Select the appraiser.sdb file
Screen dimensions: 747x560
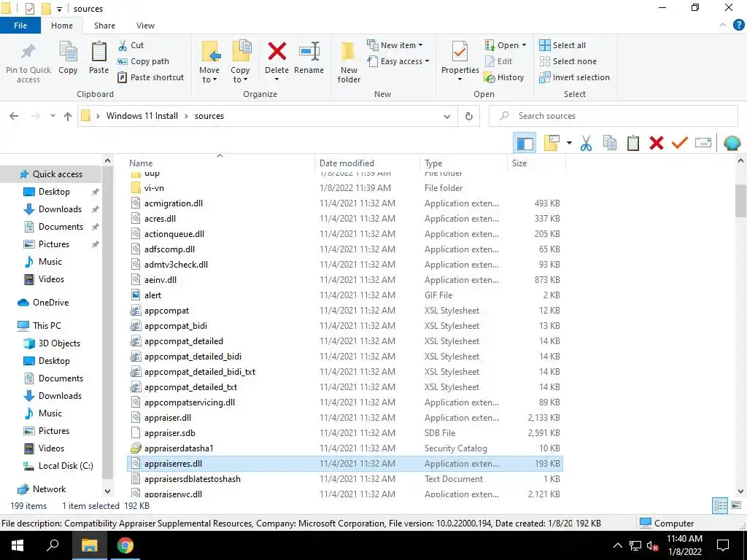click(x=169, y=433)
